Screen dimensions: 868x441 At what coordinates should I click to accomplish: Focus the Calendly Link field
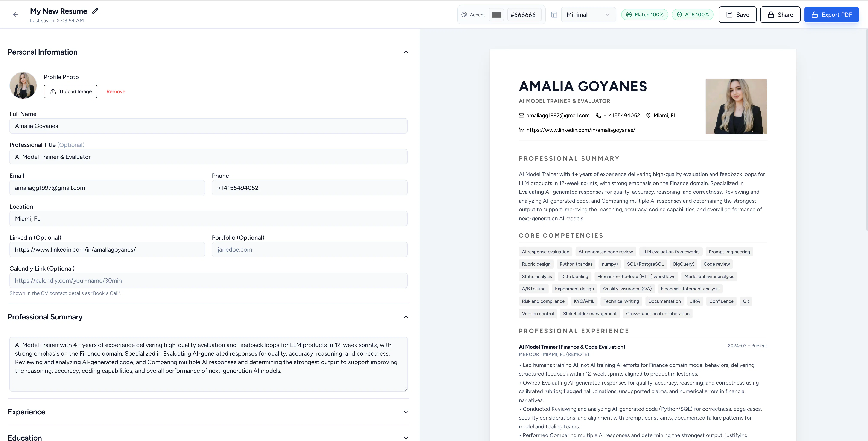[208, 280]
